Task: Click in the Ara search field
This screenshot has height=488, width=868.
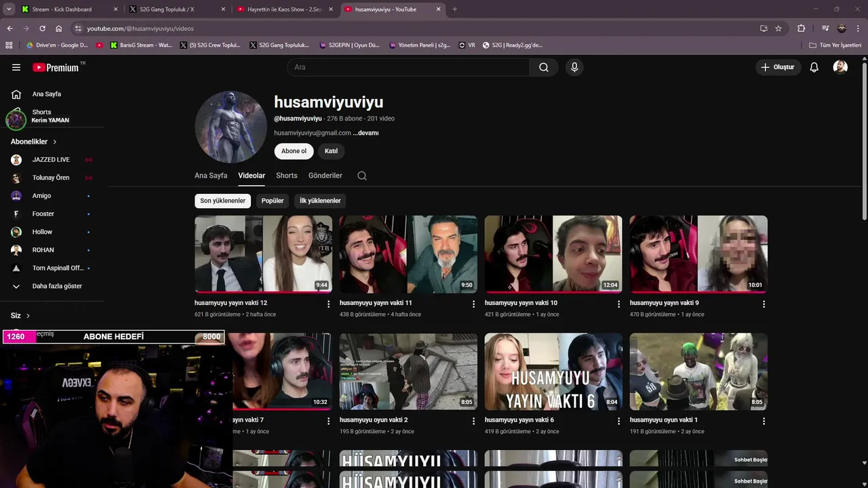Action: pyautogui.click(x=409, y=67)
